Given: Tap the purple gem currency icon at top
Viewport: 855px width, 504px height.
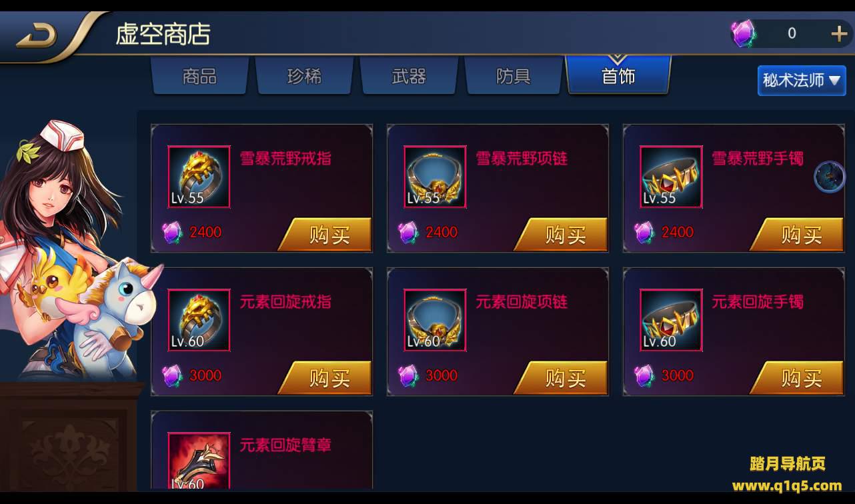Looking at the screenshot, I should (x=743, y=33).
